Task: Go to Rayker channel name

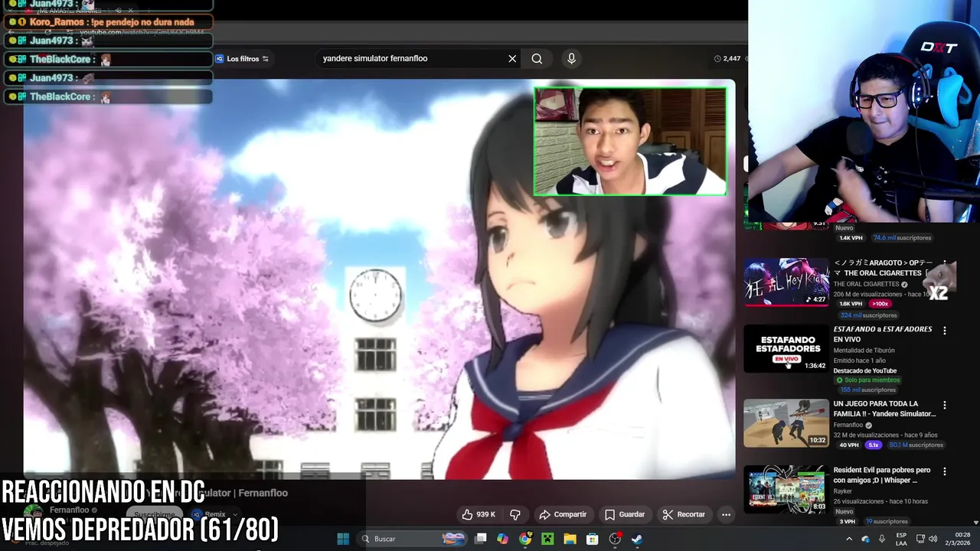Action: 843,491
